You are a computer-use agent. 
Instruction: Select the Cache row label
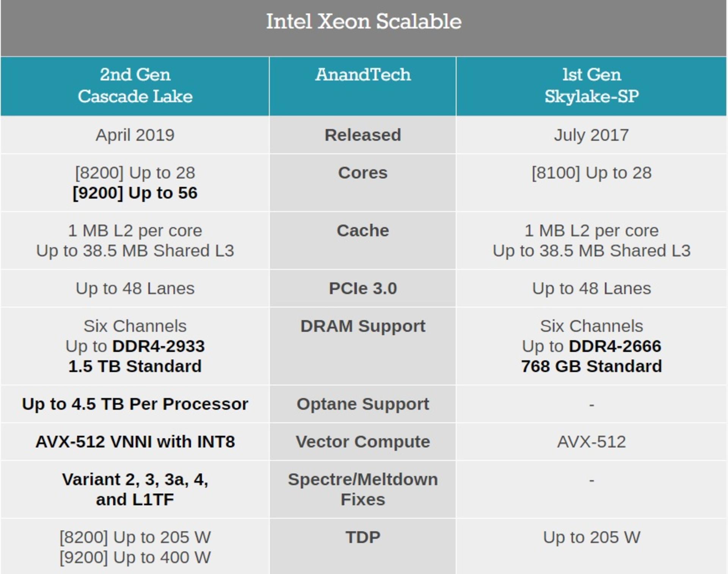363,231
